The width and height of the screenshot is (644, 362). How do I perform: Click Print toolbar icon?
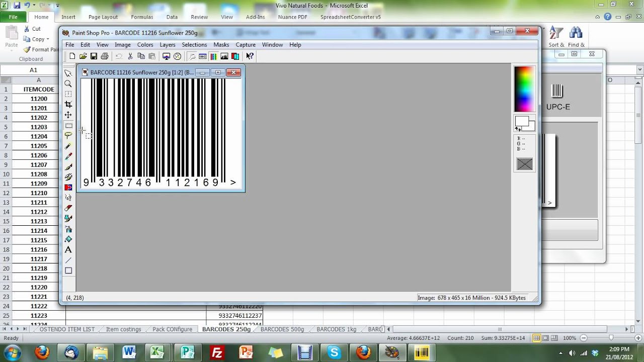tap(104, 56)
